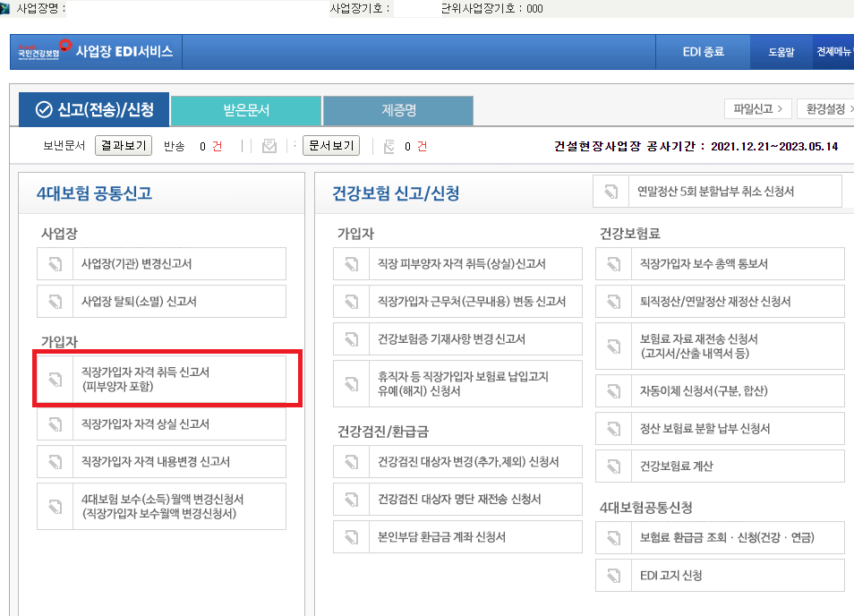This screenshot has width=854, height=616.
Task: Click document icon beside 직장가입자 자격 취득 신고서
Action: click(x=55, y=379)
